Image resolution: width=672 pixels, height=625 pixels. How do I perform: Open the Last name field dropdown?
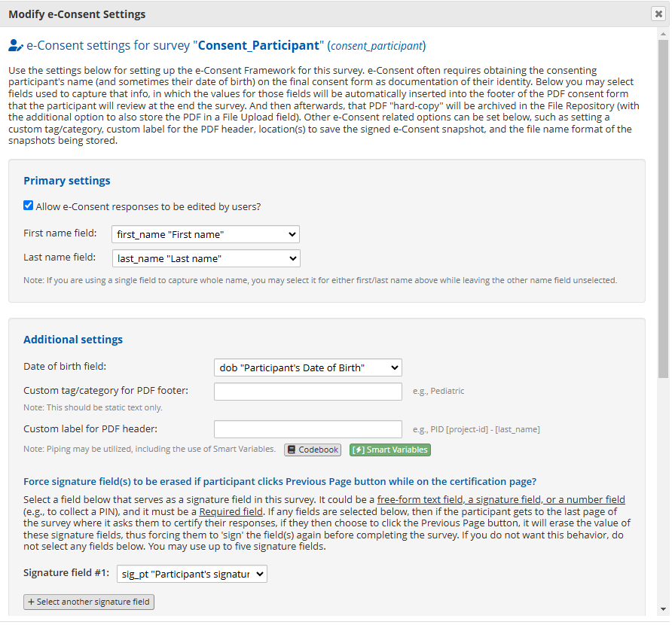(x=205, y=258)
